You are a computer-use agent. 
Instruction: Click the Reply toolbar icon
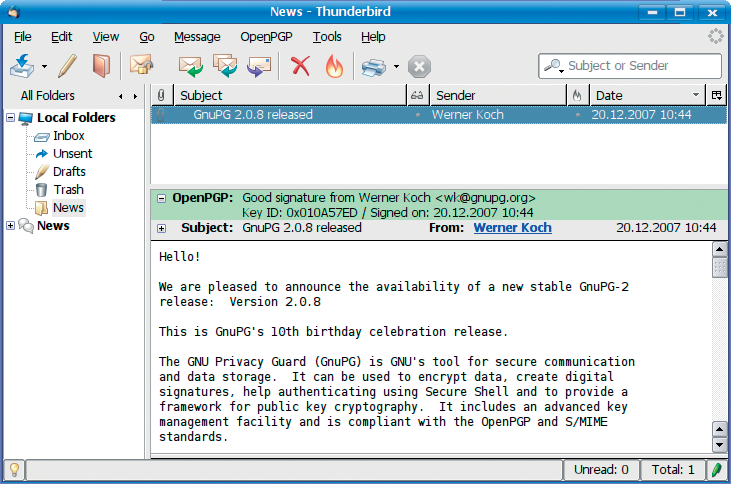point(191,66)
